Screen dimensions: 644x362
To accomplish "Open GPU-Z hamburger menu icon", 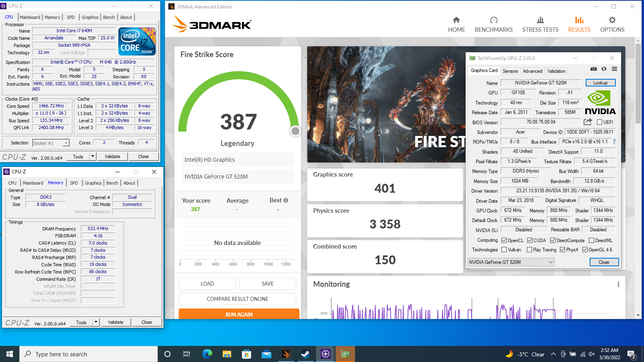I will click(614, 69).
